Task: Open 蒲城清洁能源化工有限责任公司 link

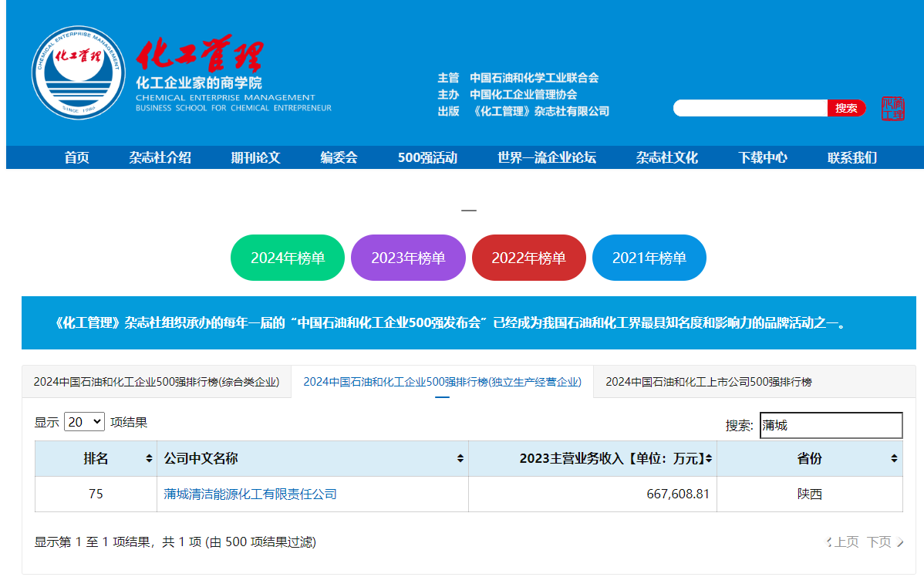Action: (250, 494)
